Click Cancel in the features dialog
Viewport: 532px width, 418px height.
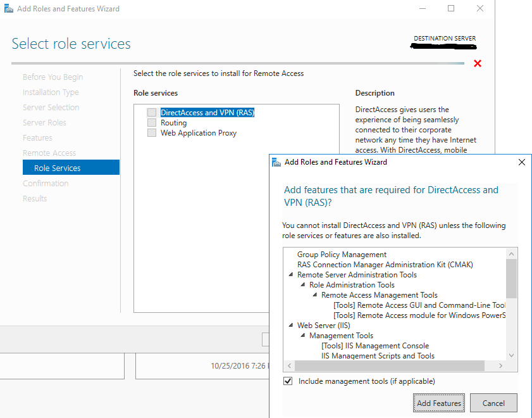[x=493, y=403]
